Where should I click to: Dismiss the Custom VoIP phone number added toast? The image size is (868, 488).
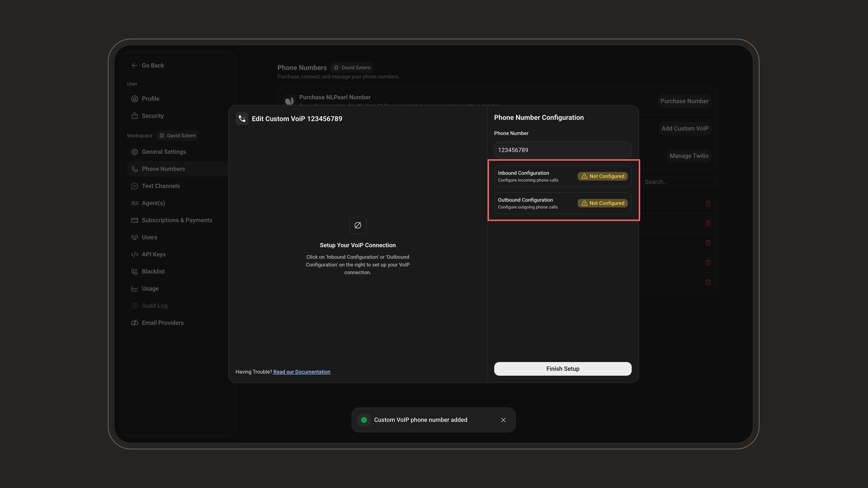pos(503,420)
